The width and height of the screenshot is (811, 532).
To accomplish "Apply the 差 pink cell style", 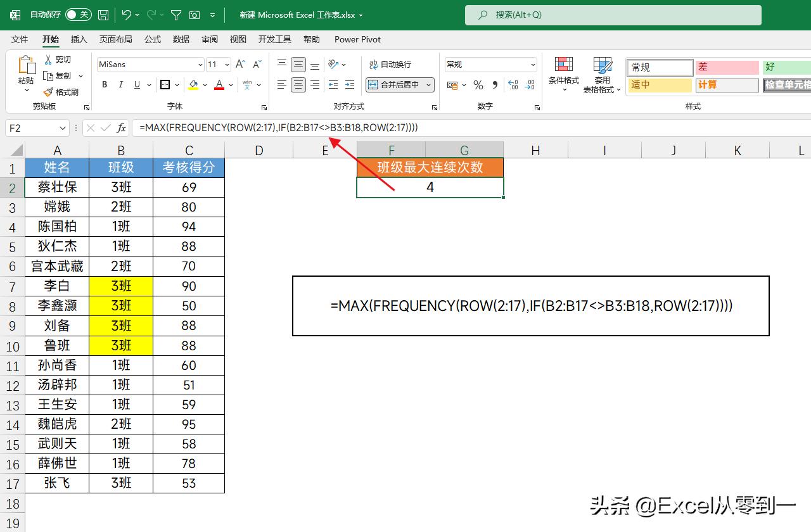I will coord(726,67).
